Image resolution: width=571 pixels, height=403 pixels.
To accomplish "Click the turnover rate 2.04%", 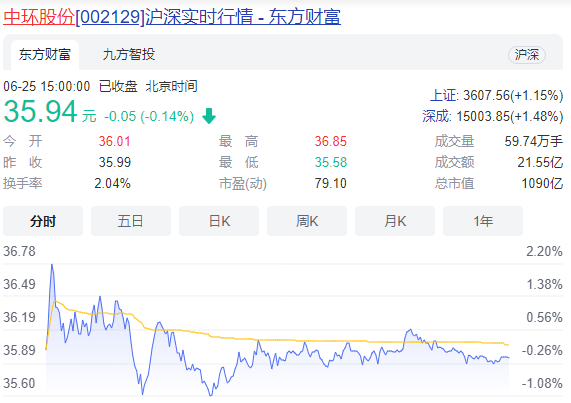I will pos(113,183).
